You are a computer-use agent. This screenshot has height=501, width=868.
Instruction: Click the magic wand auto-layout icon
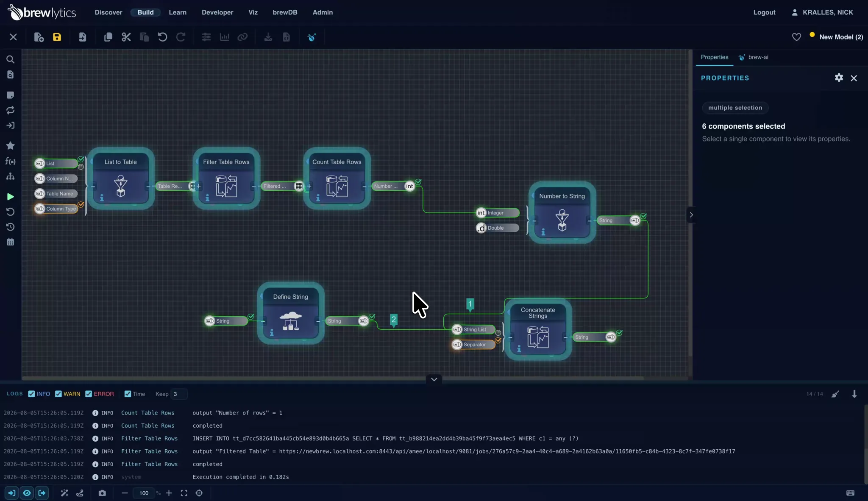tap(64, 493)
